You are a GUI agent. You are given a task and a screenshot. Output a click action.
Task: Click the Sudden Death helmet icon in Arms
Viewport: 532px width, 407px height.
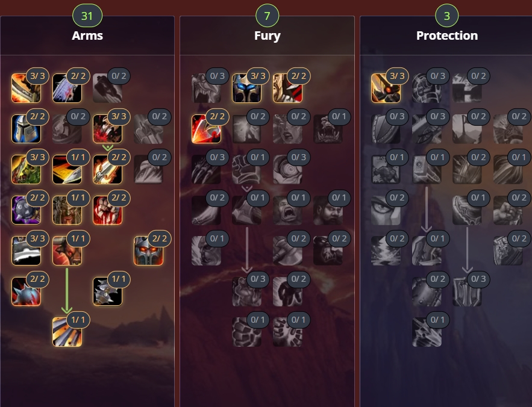pos(148,250)
